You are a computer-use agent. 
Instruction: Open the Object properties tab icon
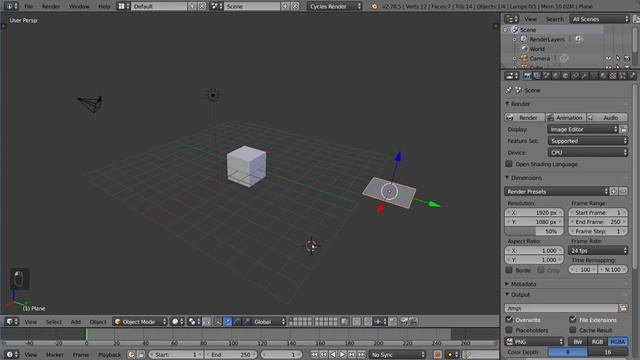pyautogui.click(x=565, y=76)
